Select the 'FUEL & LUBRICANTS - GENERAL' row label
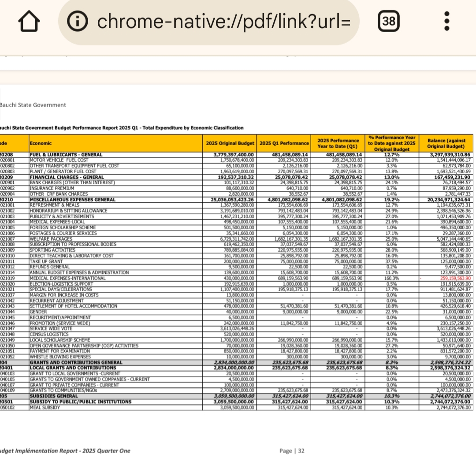476x458 pixels. point(66,155)
